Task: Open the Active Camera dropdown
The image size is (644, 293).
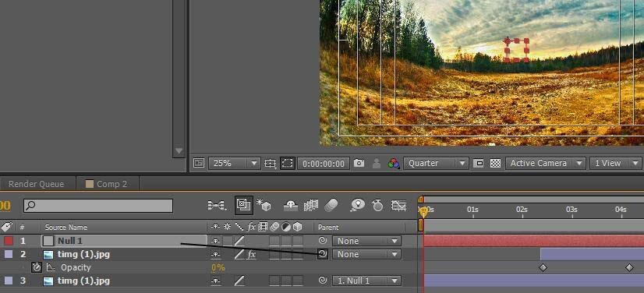Action: [546, 163]
